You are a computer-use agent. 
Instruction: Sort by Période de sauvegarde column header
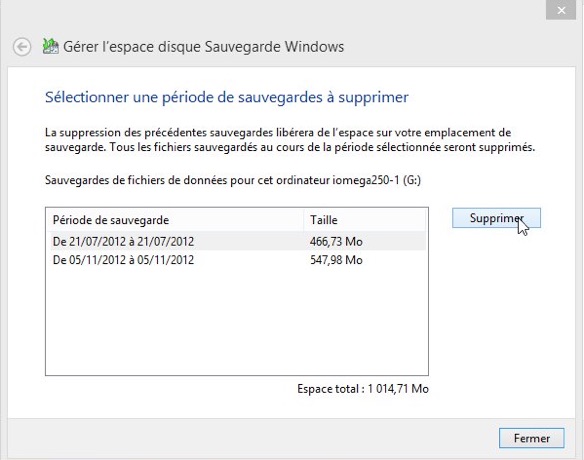coord(175,220)
